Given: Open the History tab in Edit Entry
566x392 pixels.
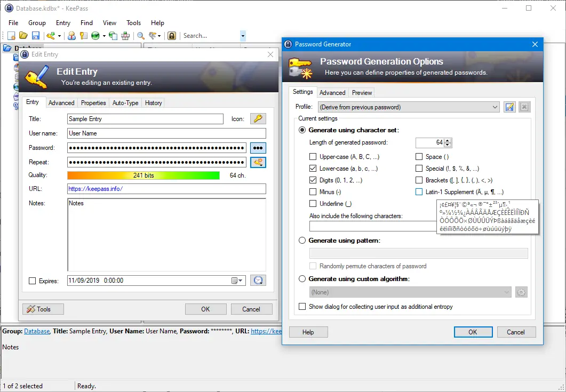Looking at the screenshot, I should (154, 103).
